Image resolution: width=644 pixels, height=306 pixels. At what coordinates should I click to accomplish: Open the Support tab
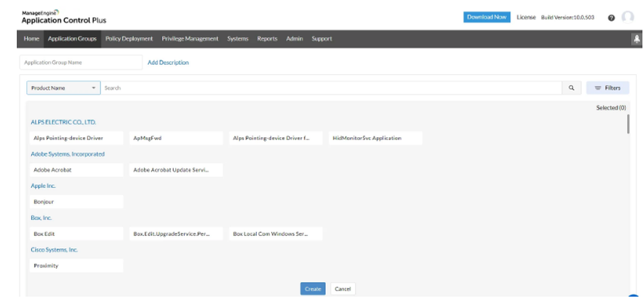pyautogui.click(x=321, y=39)
